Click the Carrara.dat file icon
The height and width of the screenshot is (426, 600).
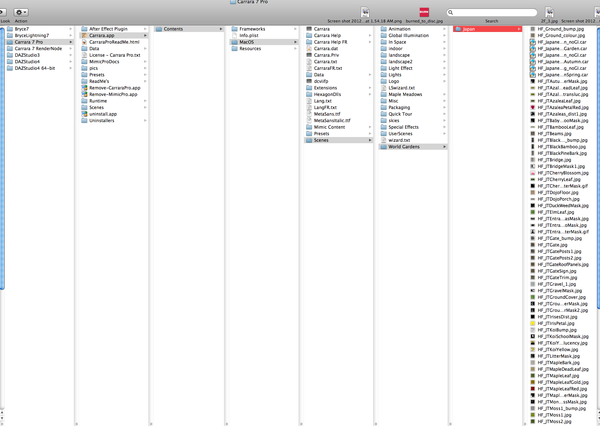309,49
